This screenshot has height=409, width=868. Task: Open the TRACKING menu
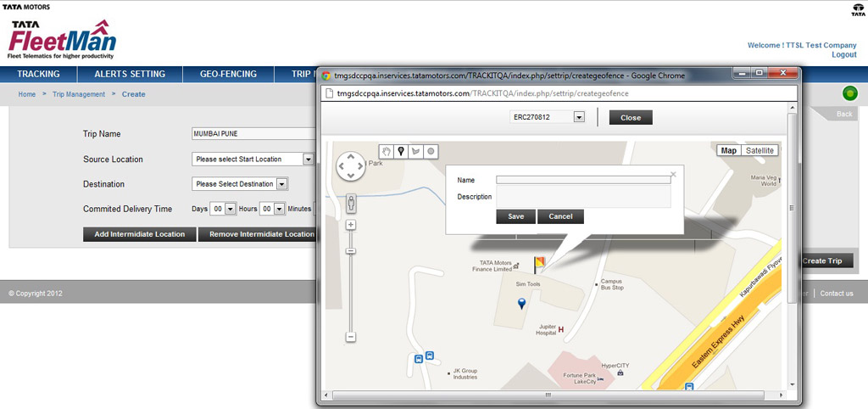(x=38, y=74)
